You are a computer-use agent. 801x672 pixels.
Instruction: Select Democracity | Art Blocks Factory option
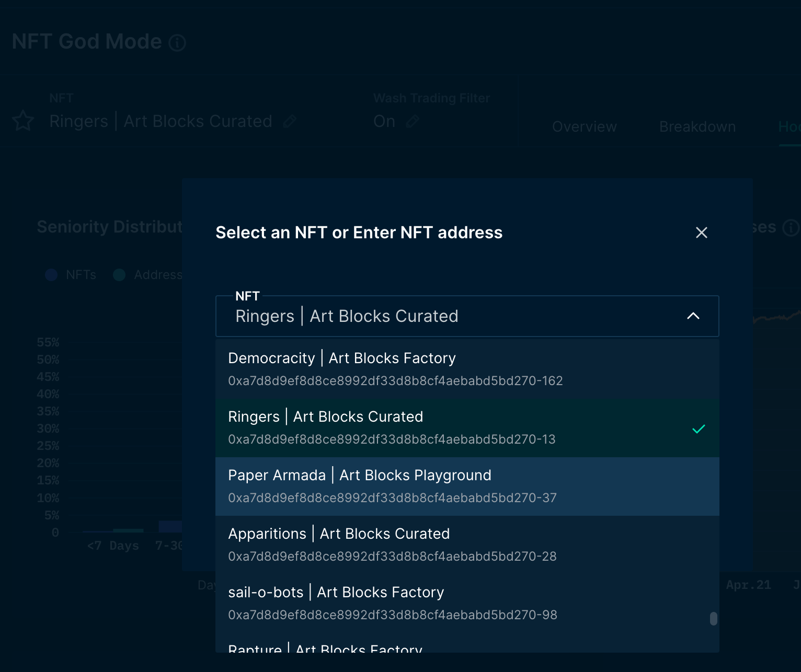click(x=467, y=369)
